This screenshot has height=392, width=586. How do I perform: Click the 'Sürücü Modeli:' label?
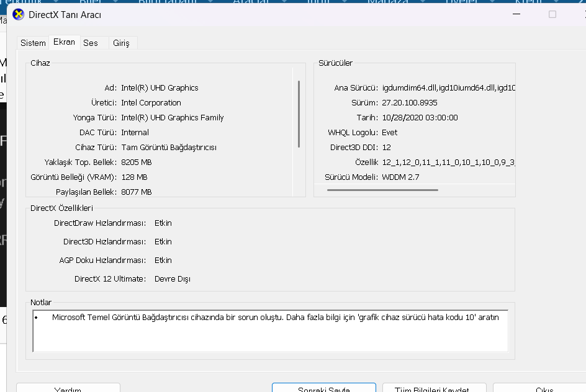351,177
